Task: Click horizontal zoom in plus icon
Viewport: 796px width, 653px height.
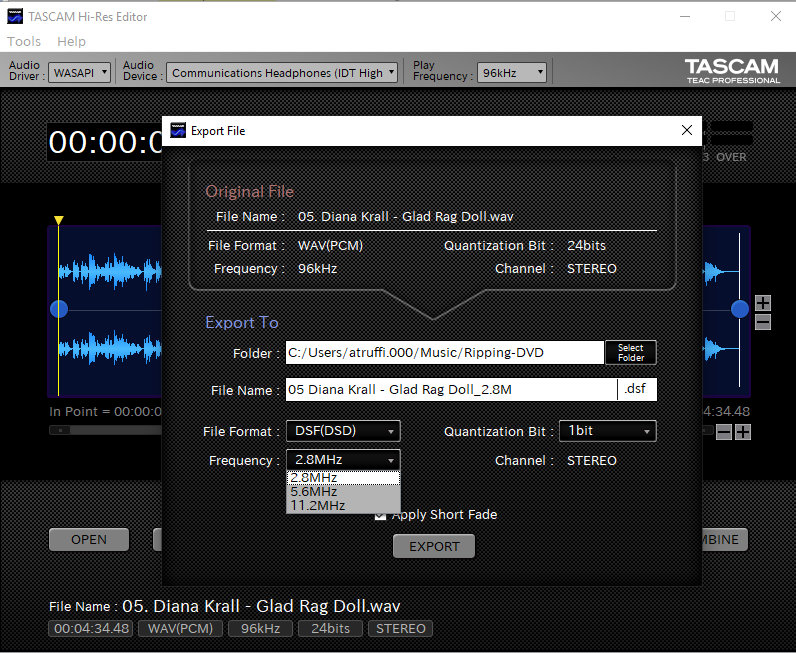Action: (x=743, y=432)
